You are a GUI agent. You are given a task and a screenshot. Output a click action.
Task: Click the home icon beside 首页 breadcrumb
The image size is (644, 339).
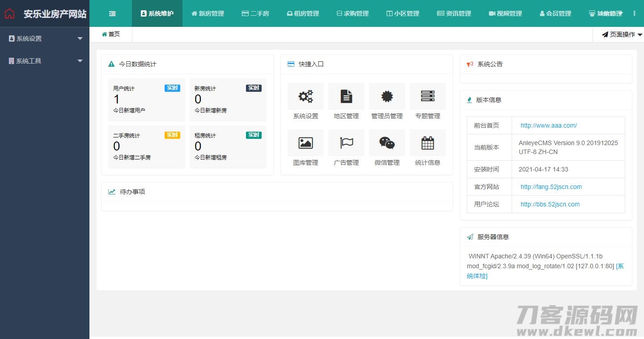[104, 34]
